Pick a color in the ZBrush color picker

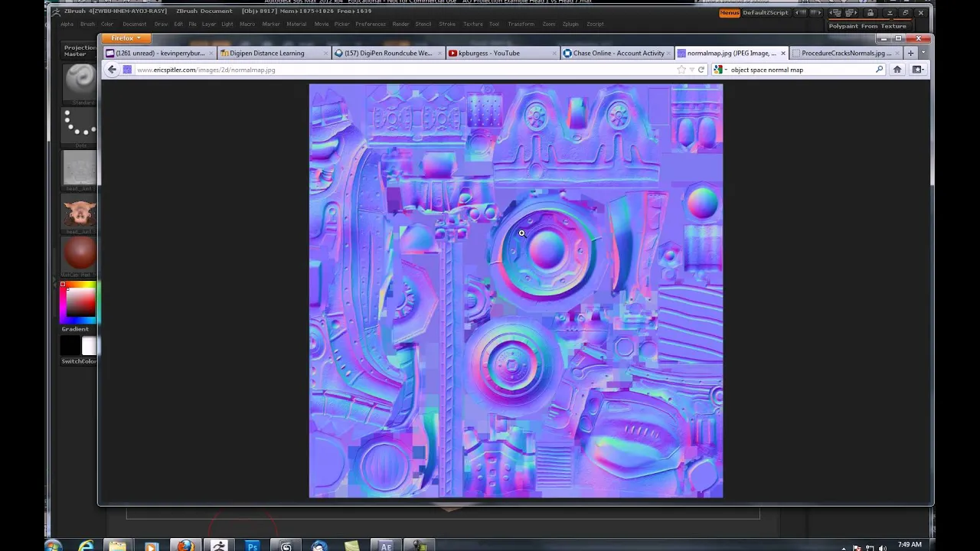(x=79, y=302)
